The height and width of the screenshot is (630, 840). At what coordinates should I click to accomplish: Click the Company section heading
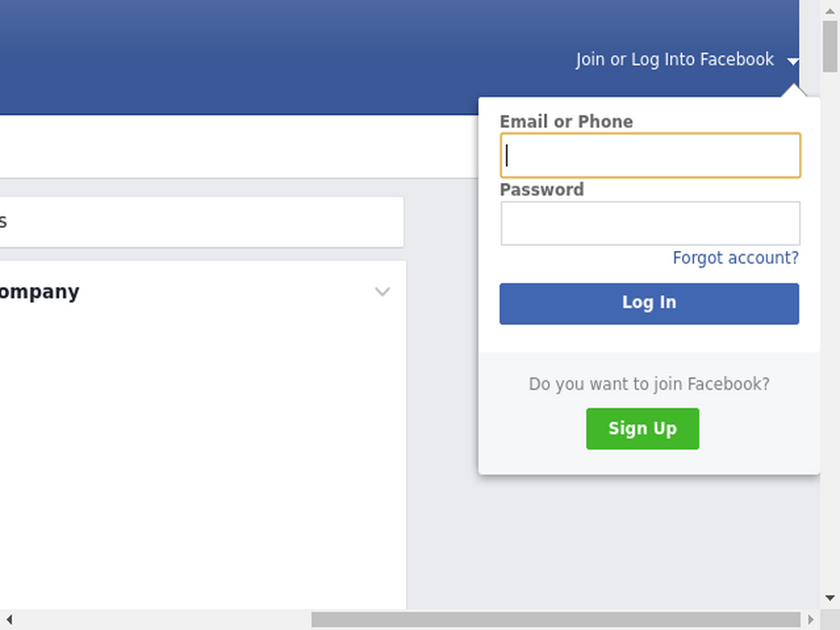tap(39, 292)
